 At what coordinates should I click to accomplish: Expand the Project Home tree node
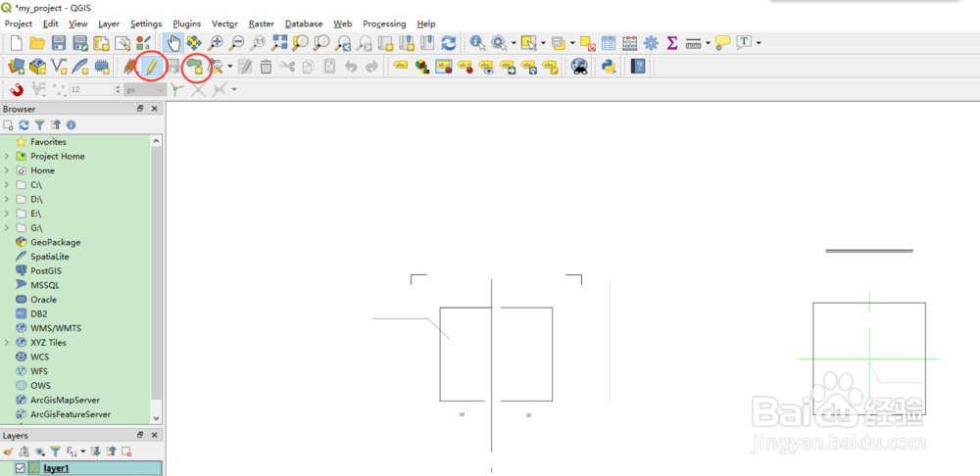(6, 156)
